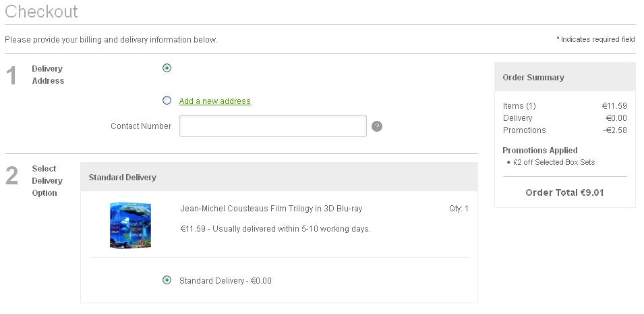Click the Delivery Address step label
The width and height of the screenshot is (644, 314).
point(48,75)
